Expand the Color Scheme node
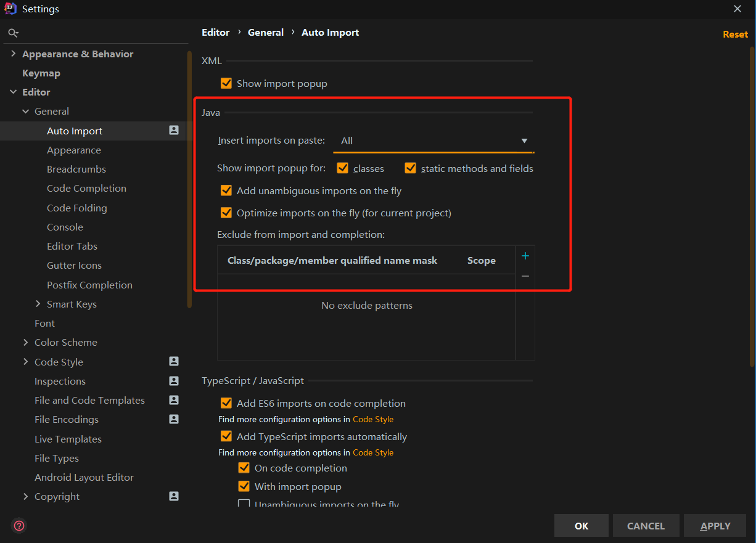Viewport: 756px width, 543px height. point(25,342)
